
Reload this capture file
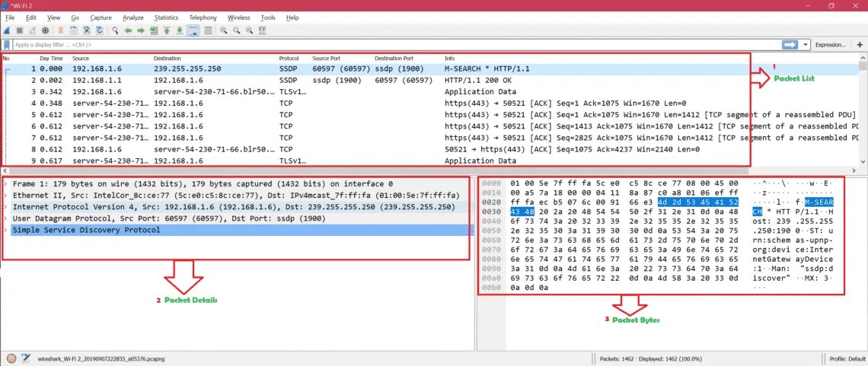(x=100, y=30)
